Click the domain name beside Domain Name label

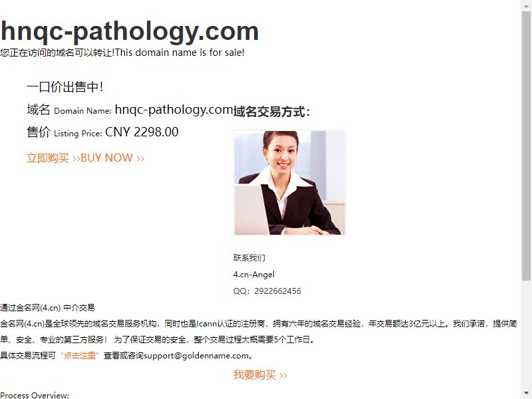coord(174,109)
